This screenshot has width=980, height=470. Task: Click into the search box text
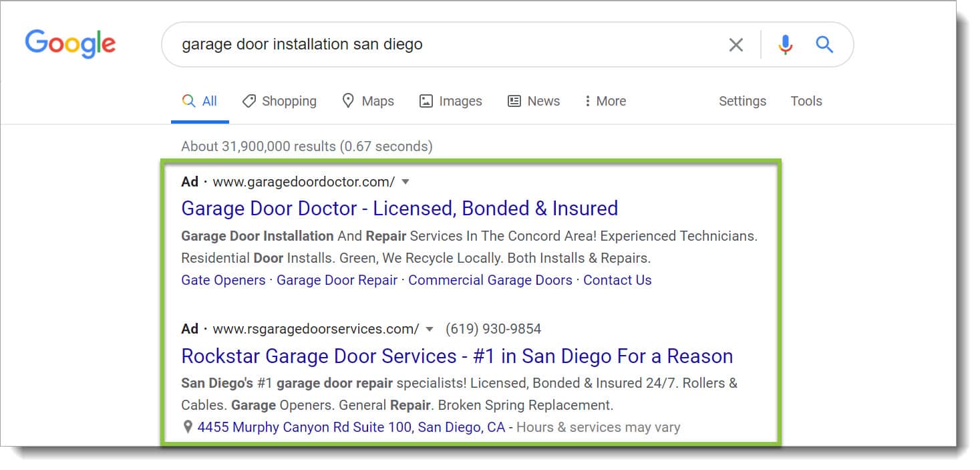pyautogui.click(x=302, y=45)
